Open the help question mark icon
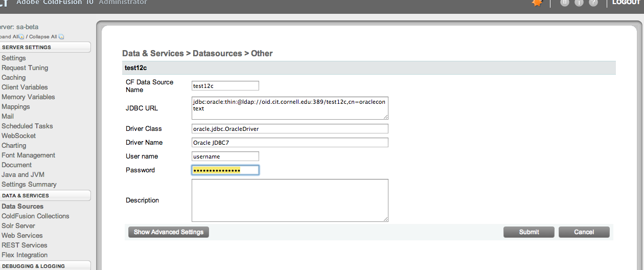This screenshot has height=270, width=644. [x=593, y=3]
